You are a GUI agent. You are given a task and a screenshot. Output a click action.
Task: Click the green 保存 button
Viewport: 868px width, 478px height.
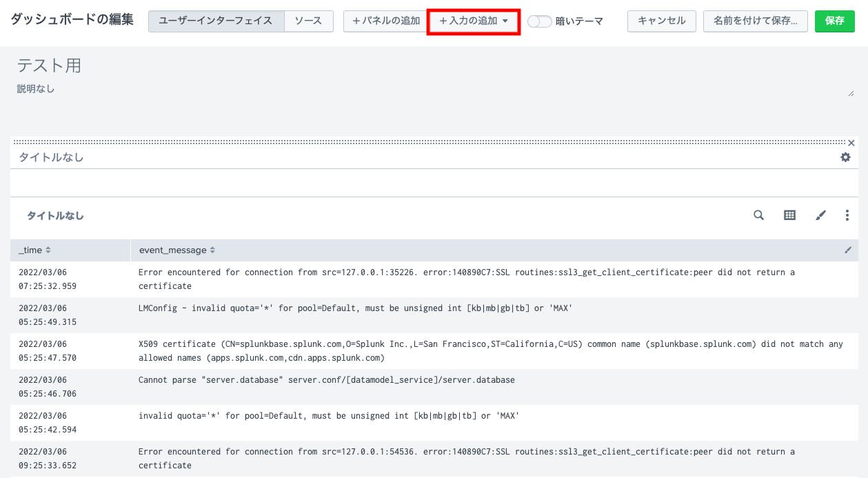(x=835, y=21)
